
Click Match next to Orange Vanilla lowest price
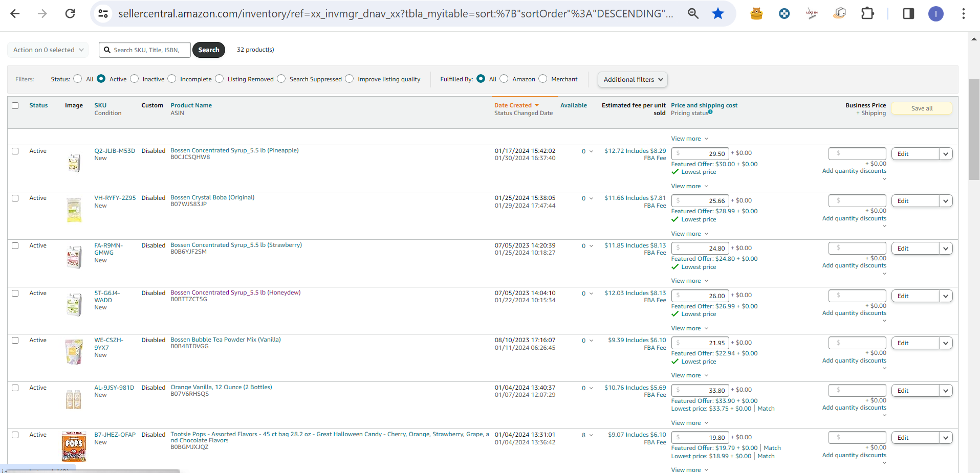click(766, 409)
